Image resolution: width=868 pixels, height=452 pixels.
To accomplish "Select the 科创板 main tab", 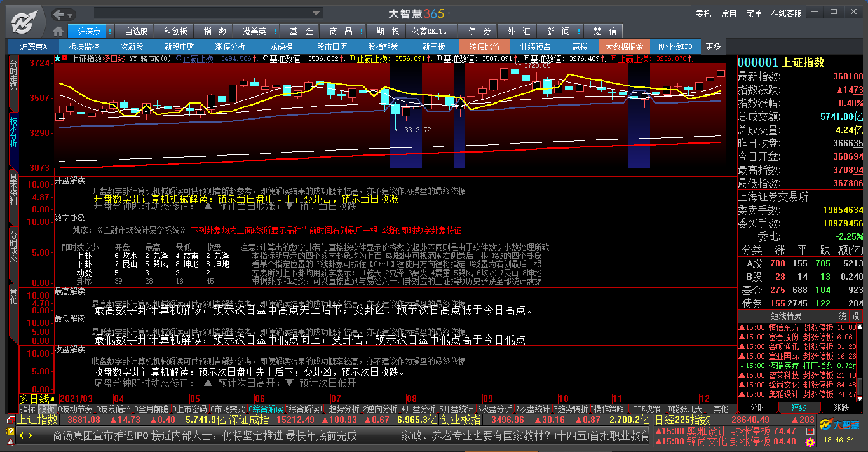I will click(175, 31).
